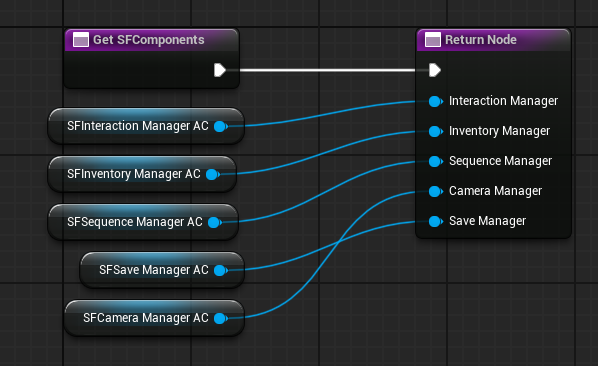
Task: Click SFInteraction Manager AC output pin
Action: (x=221, y=127)
